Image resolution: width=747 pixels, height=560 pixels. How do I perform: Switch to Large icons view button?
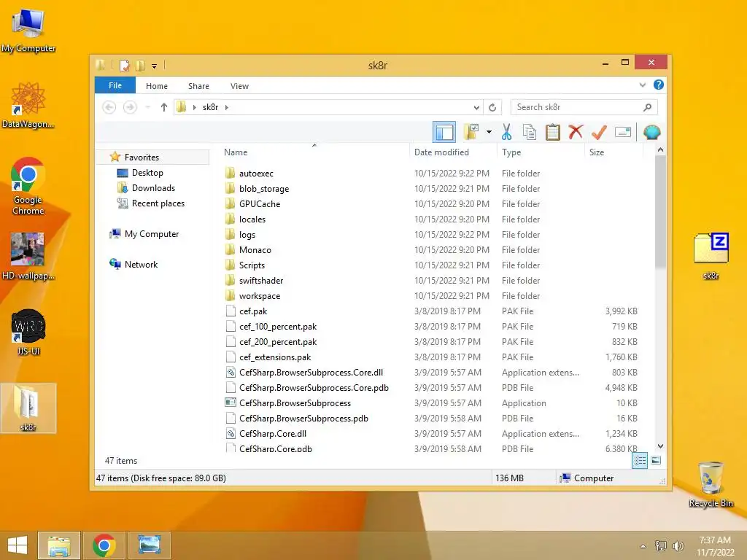point(656,460)
